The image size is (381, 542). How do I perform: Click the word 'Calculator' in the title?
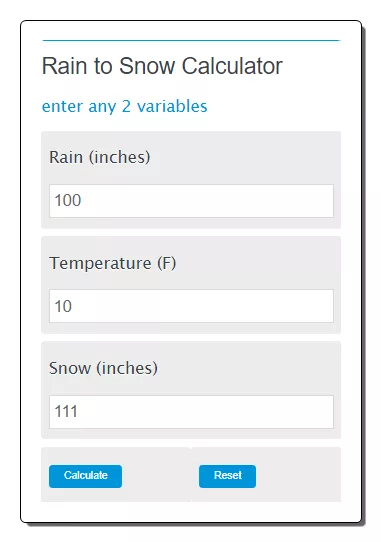coord(232,66)
